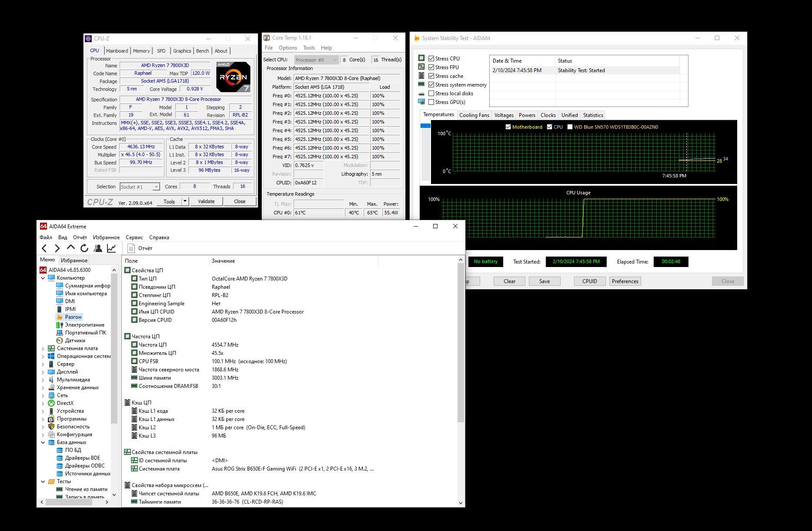Viewport: 812px width, 531px height.
Task: Click the AIDA64 report vertical scrollbar
Action: 461,344
